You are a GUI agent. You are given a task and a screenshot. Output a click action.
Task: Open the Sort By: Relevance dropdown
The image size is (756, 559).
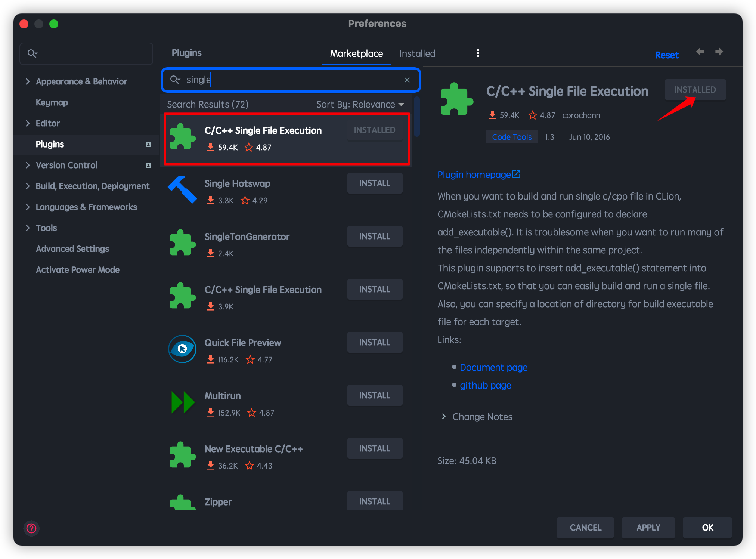(x=360, y=104)
